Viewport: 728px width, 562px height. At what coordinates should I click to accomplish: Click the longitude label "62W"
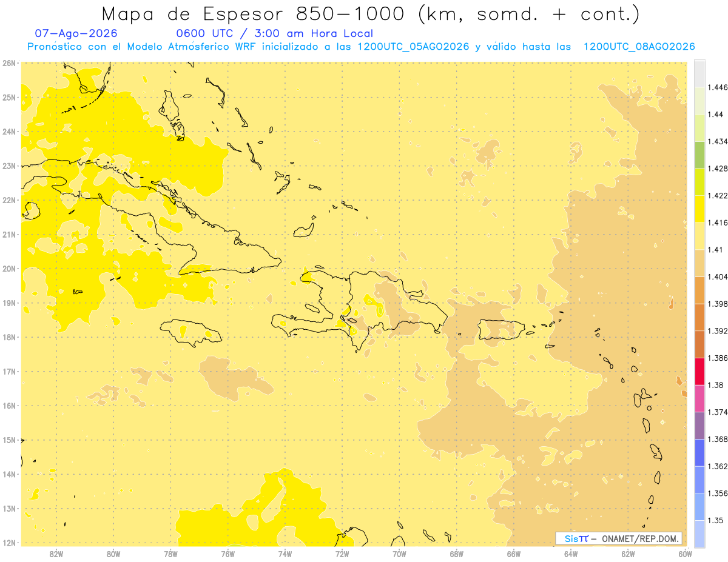coord(628,554)
